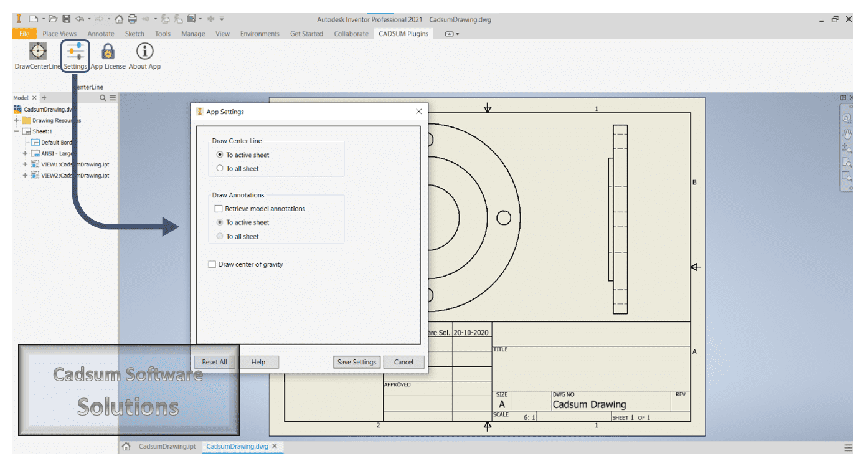Enable the Draw center of gravity option
The width and height of the screenshot is (868, 466).
[x=212, y=264]
